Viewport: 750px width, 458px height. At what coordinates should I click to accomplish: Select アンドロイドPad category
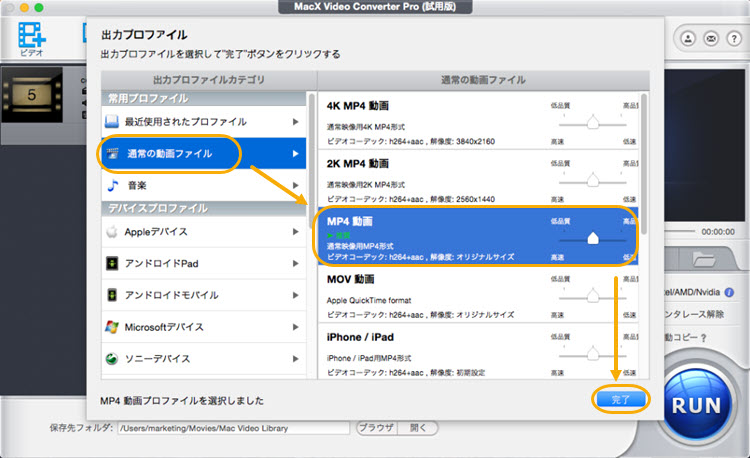(x=204, y=263)
